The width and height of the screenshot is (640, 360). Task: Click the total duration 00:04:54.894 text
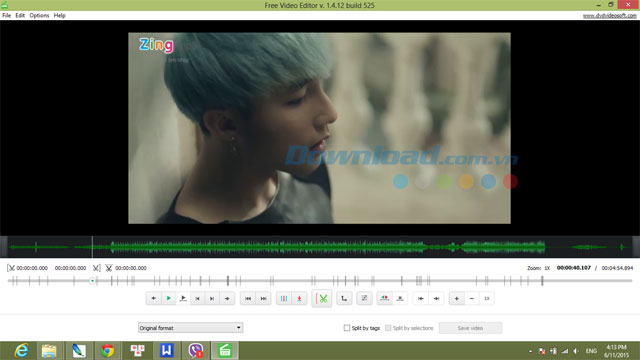617,268
